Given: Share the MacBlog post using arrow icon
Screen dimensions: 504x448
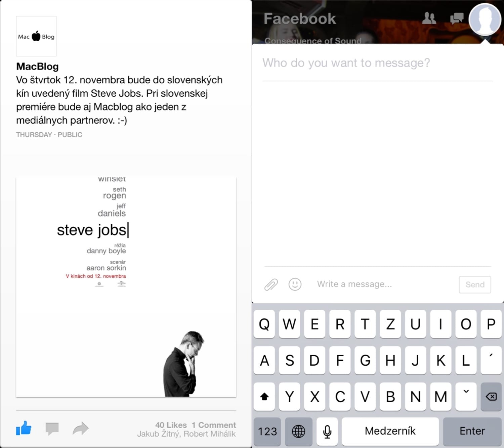Looking at the screenshot, I should [81, 429].
